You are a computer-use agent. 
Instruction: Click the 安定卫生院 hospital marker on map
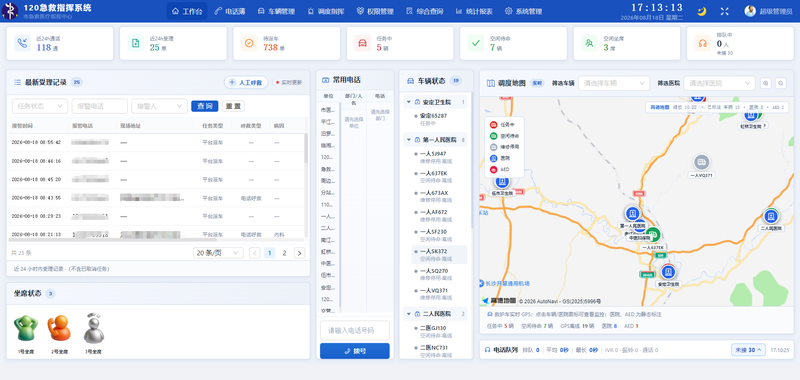click(x=668, y=272)
